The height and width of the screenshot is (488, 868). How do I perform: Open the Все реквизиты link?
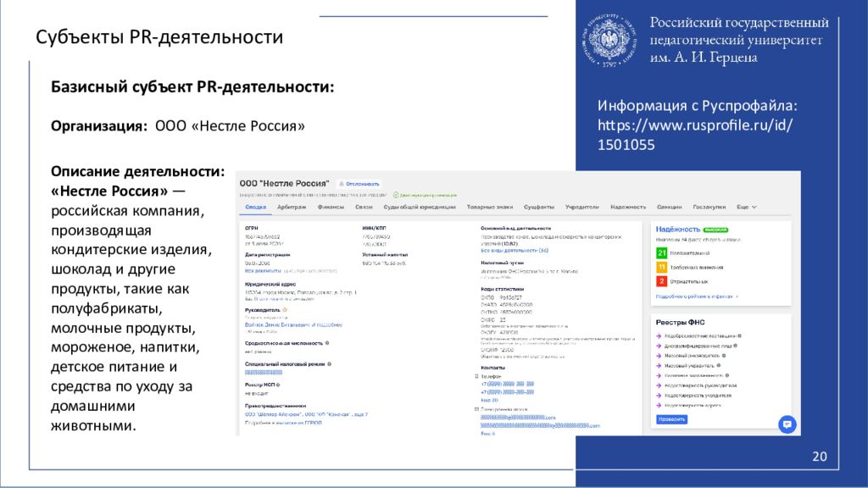click(x=263, y=271)
